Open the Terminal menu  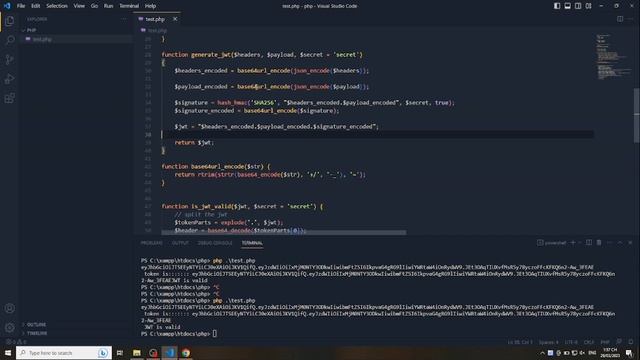pos(129,6)
